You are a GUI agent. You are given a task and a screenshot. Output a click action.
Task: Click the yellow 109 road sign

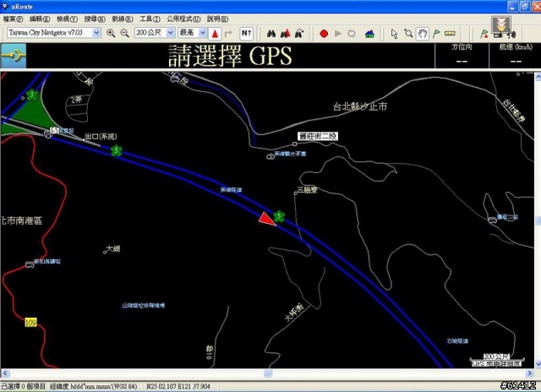point(30,323)
